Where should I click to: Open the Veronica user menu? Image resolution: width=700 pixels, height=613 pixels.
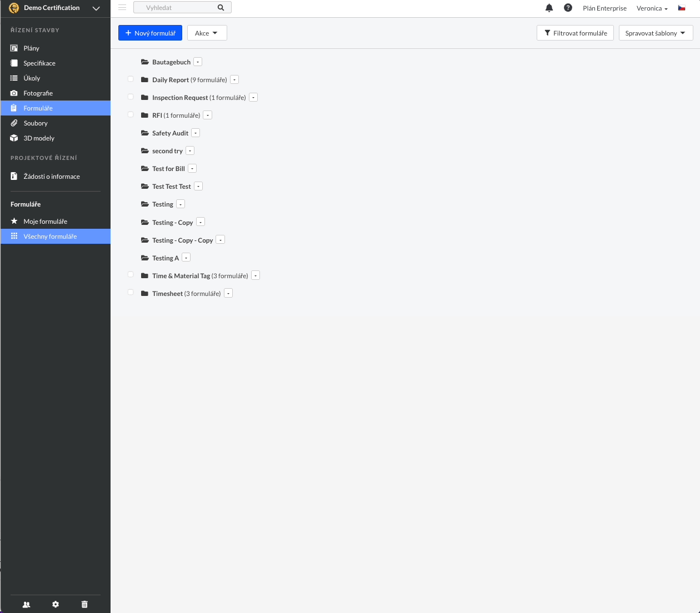coord(651,8)
